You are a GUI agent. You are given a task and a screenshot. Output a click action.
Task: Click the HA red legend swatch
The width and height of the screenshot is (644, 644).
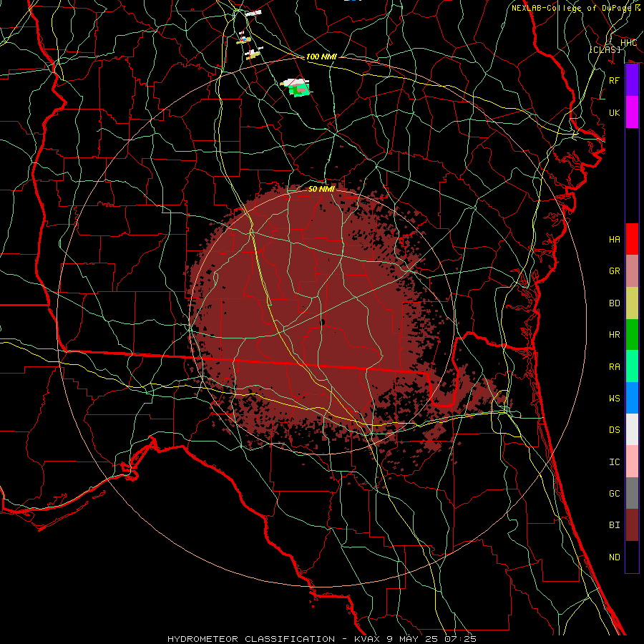pyautogui.click(x=632, y=239)
